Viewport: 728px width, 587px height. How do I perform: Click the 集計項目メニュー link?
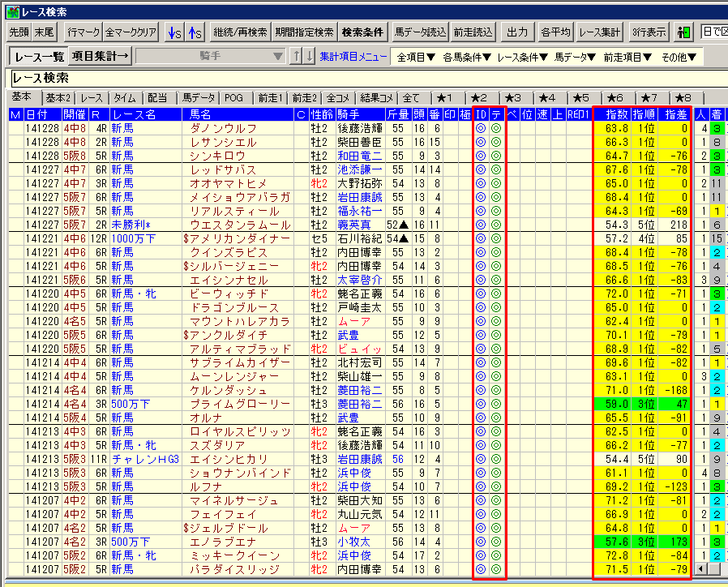click(x=353, y=57)
